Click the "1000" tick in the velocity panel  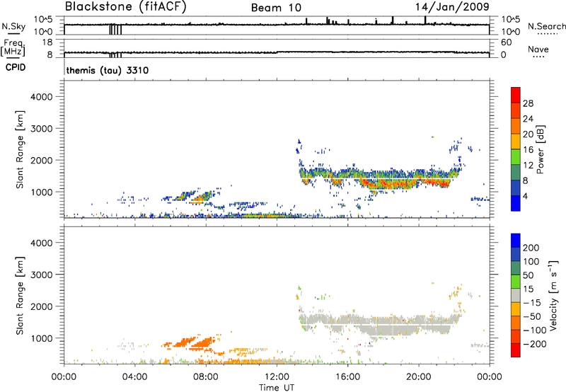pyautogui.click(x=42, y=338)
